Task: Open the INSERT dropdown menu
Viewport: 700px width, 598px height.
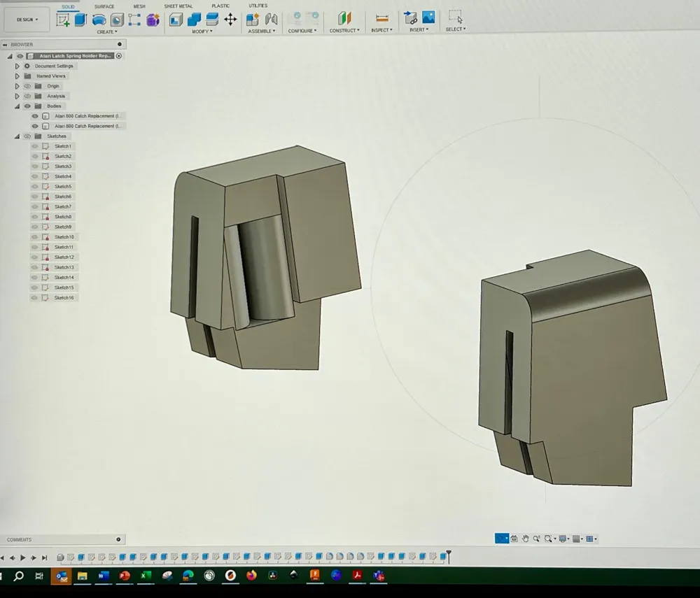Action: point(419,30)
